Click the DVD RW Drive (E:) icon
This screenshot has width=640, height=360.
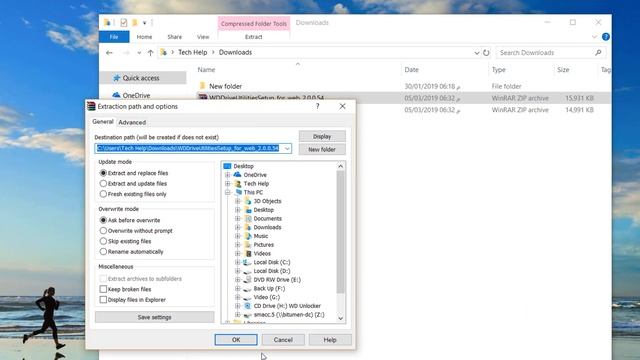247,280
